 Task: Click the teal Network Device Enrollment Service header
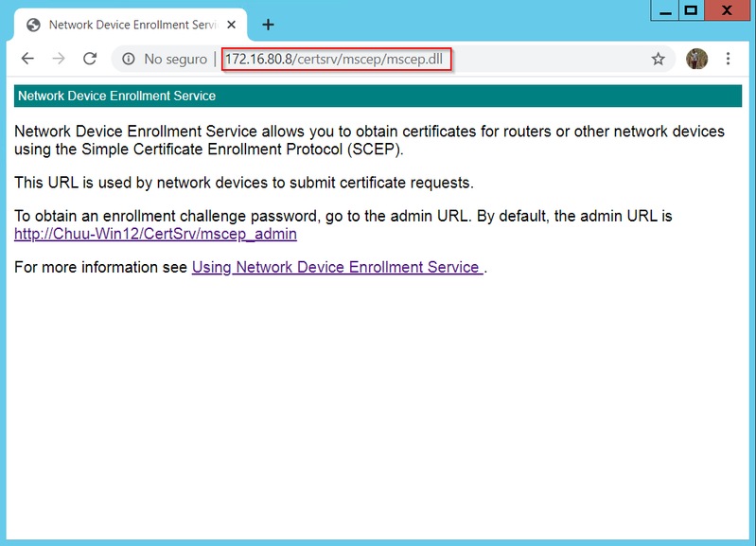[377, 96]
